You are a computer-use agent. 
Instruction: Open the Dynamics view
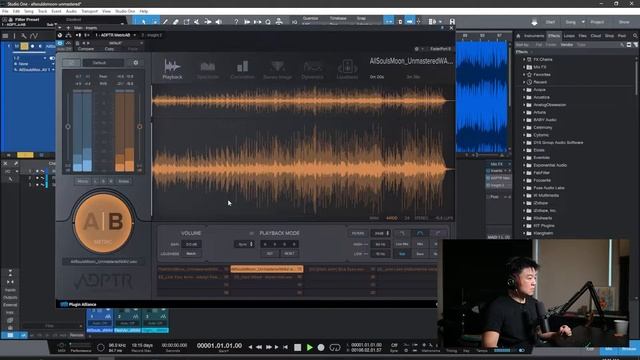(x=312, y=69)
